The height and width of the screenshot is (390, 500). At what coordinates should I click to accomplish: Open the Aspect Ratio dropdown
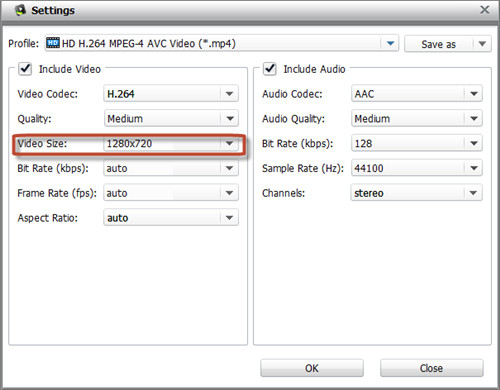pyautogui.click(x=171, y=218)
